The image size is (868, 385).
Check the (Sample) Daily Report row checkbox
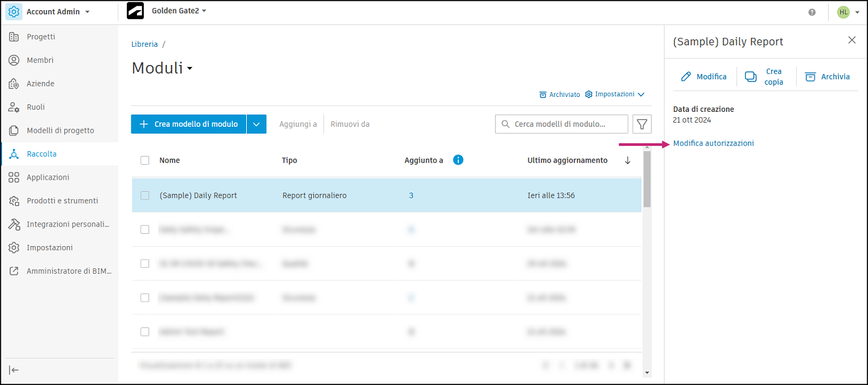point(144,195)
